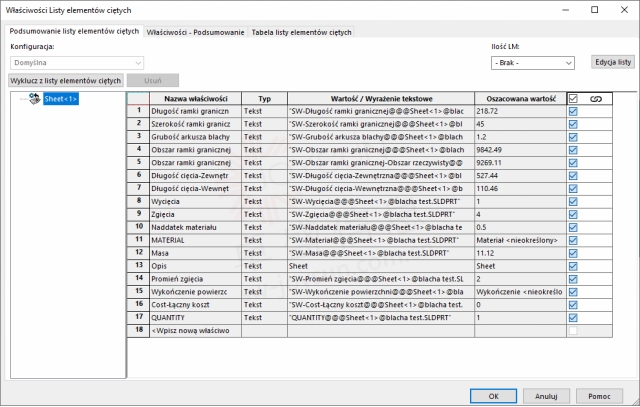The height and width of the screenshot is (407, 640).
Task: Minimize the dialog window
Action: pyautogui.click(x=566, y=10)
